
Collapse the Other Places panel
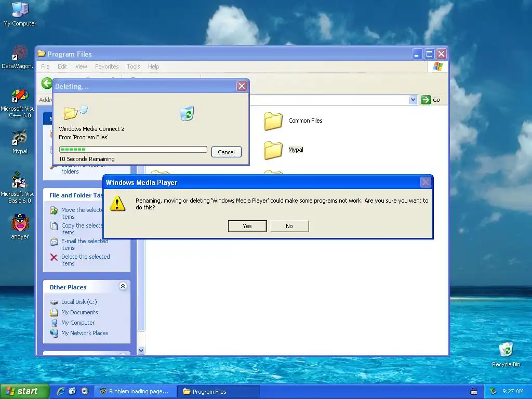pyautogui.click(x=123, y=286)
